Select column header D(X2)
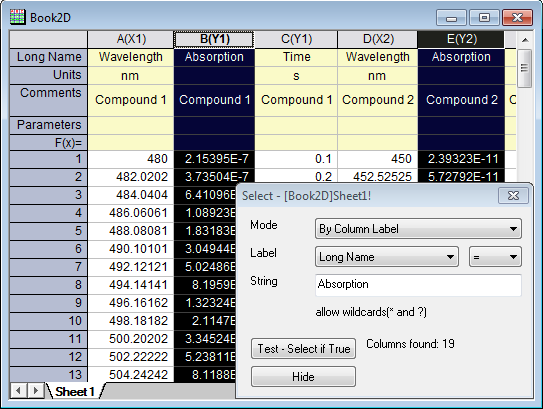This screenshot has height=409, width=543. (378, 39)
